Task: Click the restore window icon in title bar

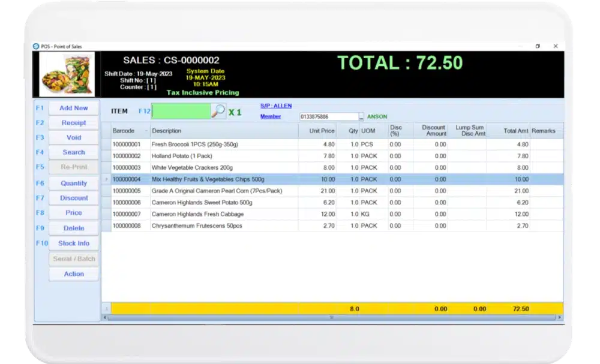Action: coord(538,46)
